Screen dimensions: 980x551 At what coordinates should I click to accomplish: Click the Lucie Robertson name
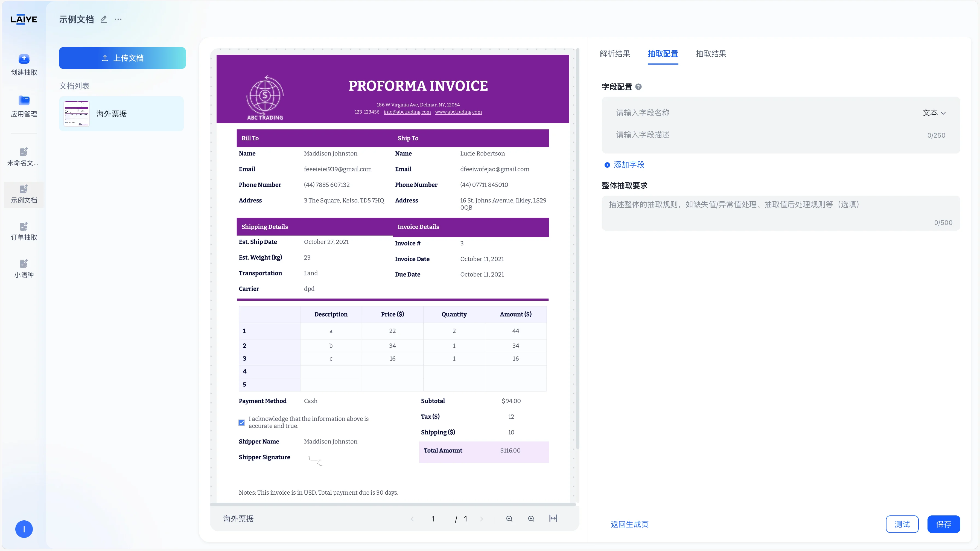482,153
